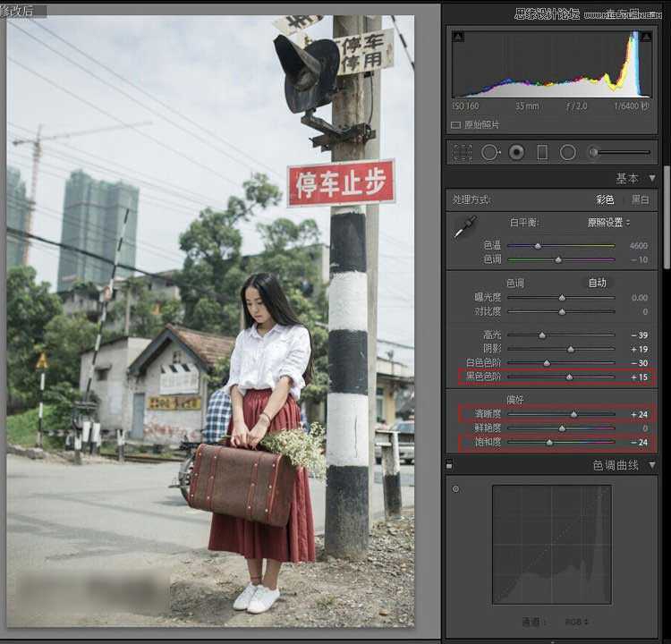671x644 pixels.
Task: Click the tint value -10
Action: coord(640,259)
